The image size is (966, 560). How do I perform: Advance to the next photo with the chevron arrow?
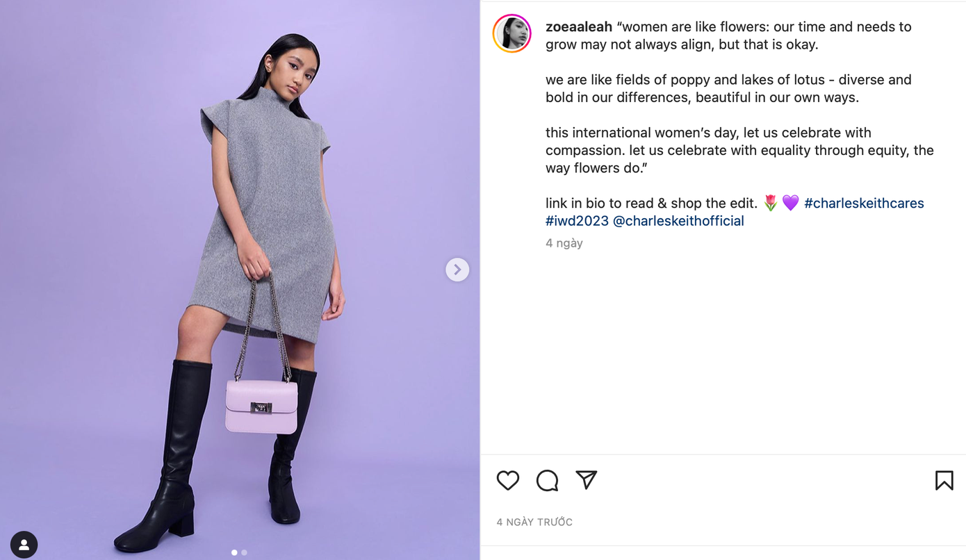tap(457, 270)
